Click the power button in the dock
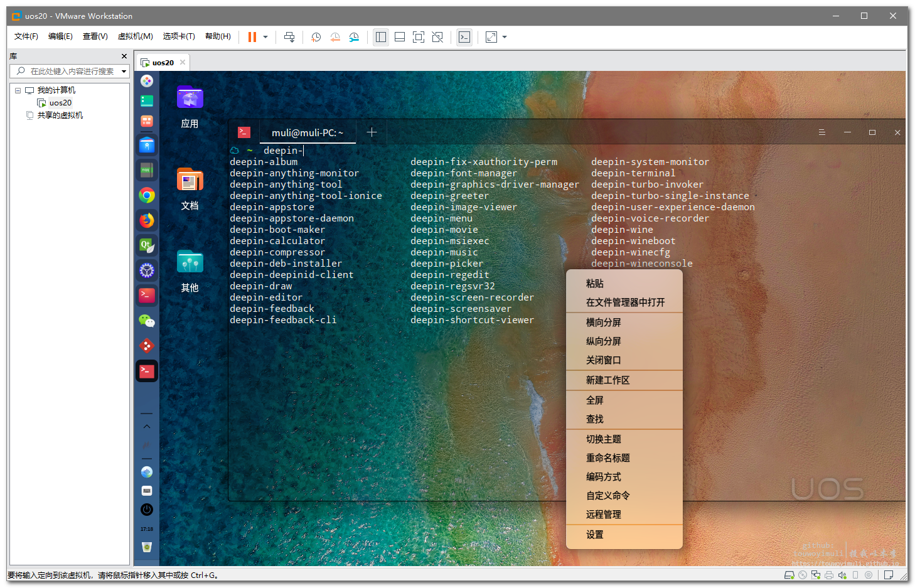The height and width of the screenshot is (588, 915). 147,510
